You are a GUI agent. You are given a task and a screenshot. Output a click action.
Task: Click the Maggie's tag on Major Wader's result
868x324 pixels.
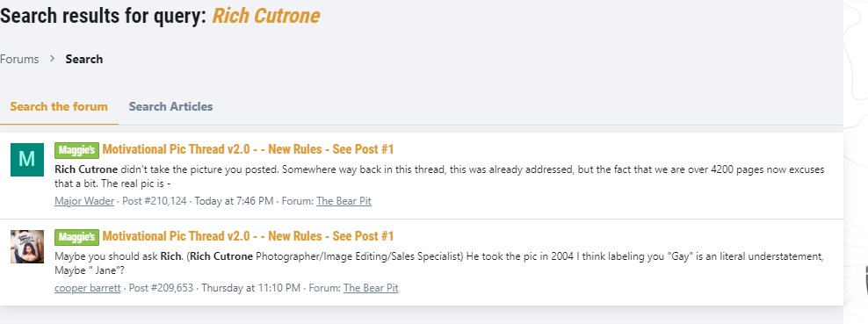77,150
